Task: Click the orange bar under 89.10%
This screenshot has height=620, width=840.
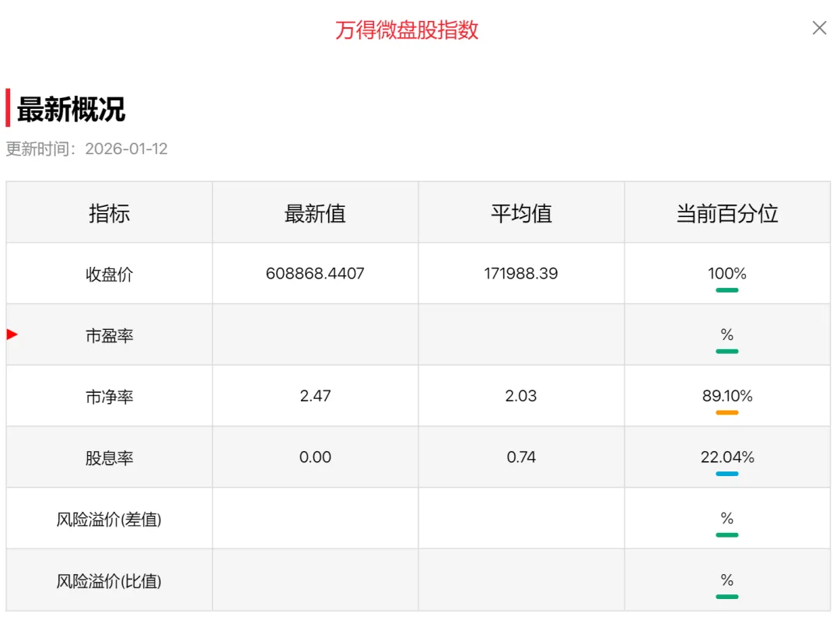Action: point(727,412)
